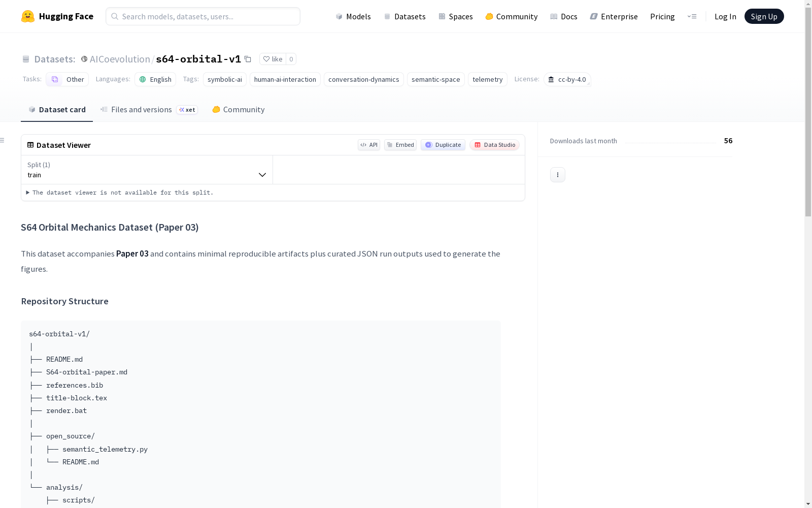The height and width of the screenshot is (508, 812).
Task: Open the AICoevolution organization link
Action: 120,59
